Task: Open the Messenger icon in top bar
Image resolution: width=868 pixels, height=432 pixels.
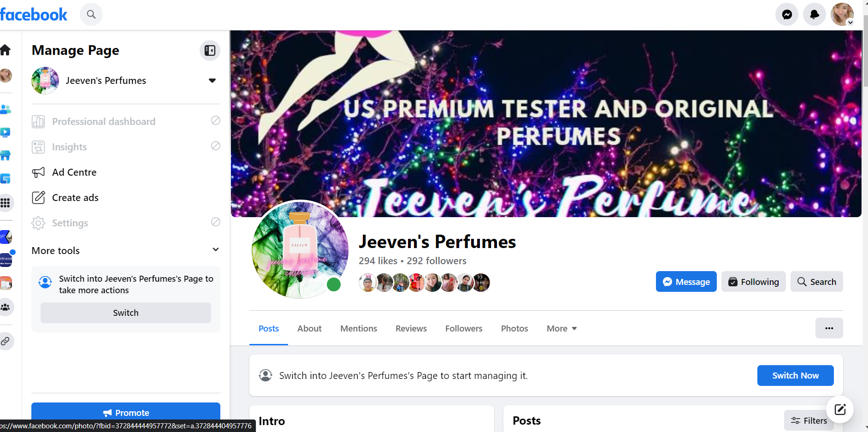Action: (787, 14)
